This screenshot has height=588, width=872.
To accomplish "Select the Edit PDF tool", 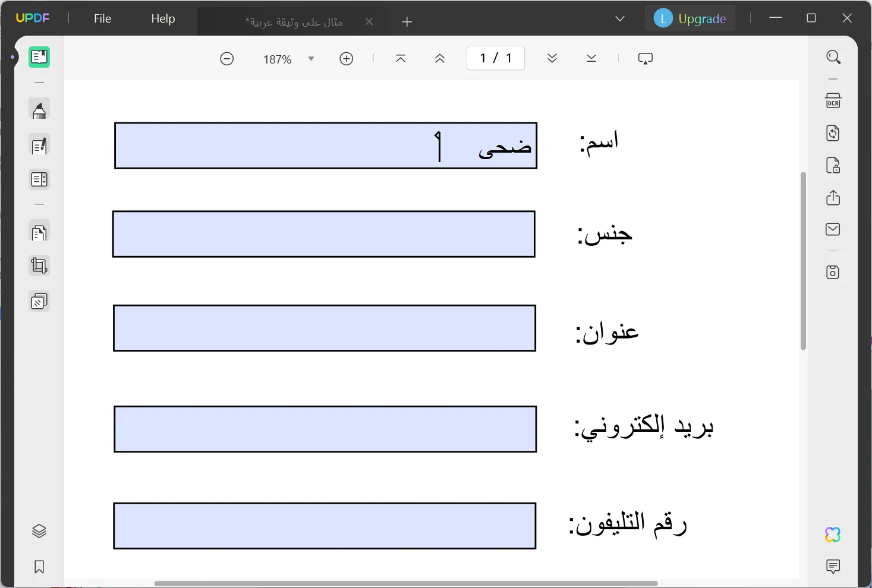I will pos(39,146).
